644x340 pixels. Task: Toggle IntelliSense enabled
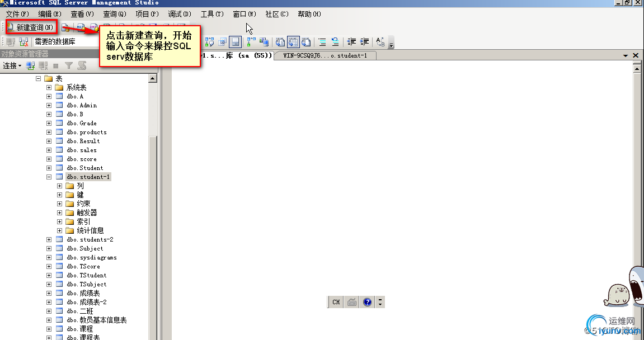(x=235, y=41)
